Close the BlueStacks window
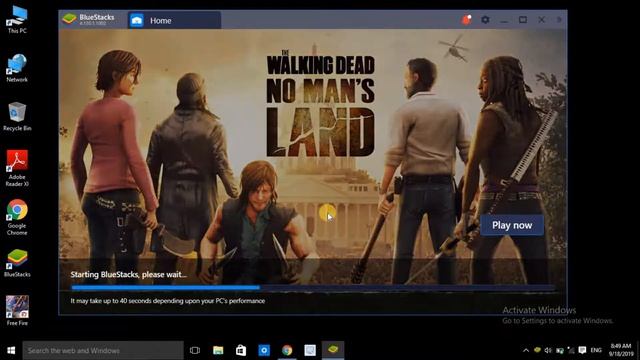 541,20
